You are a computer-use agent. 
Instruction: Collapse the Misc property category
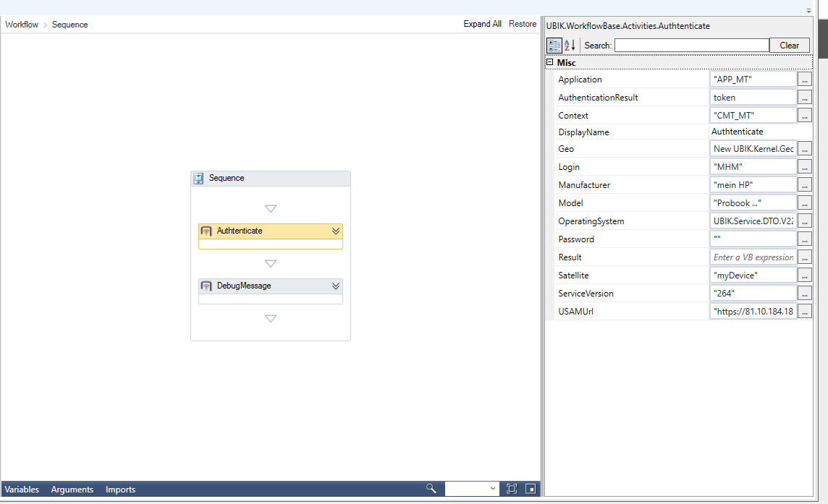coord(550,63)
